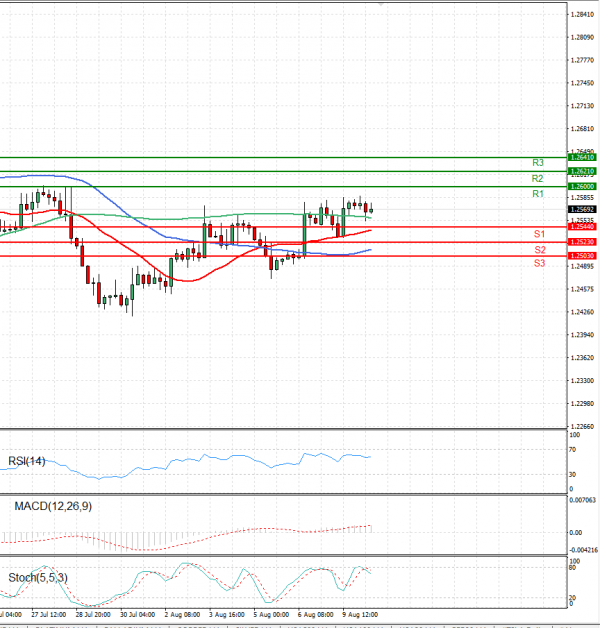The image size is (600, 628).
Task: Click the 1.24575 price axis value
Action: (582, 289)
